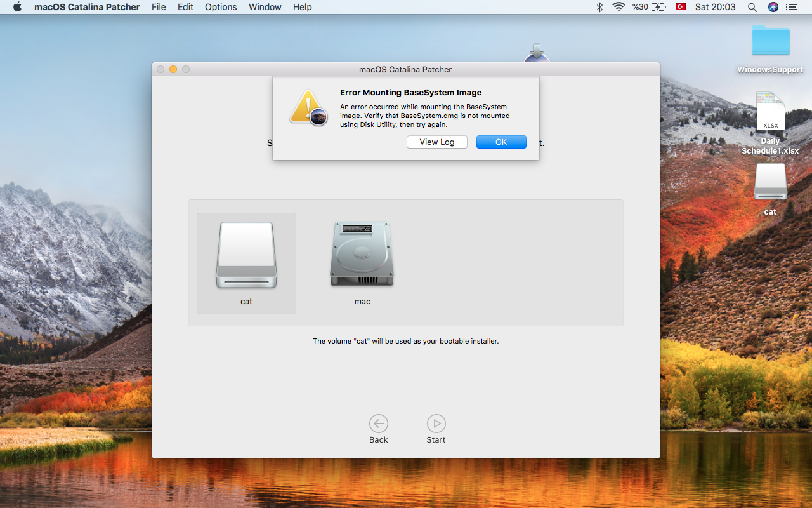
Task: Click the yellow minimize button of Patcher window
Action: [173, 69]
